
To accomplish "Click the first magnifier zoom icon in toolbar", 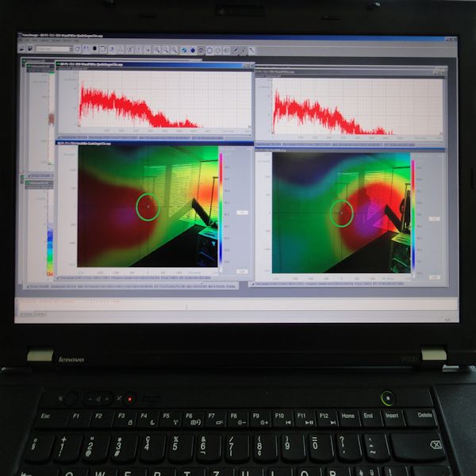I will (x=157, y=50).
